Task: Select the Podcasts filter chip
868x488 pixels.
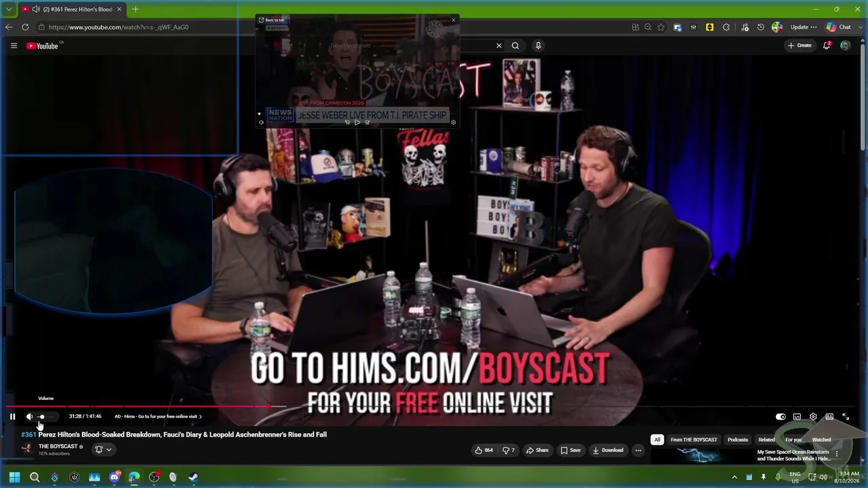Action: tap(738, 440)
